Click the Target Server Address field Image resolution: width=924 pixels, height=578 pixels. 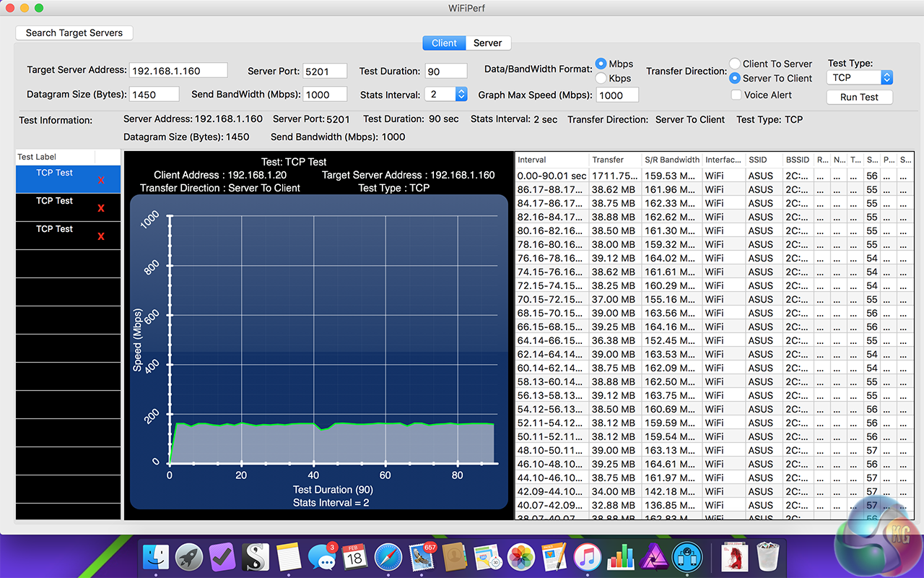(178, 71)
